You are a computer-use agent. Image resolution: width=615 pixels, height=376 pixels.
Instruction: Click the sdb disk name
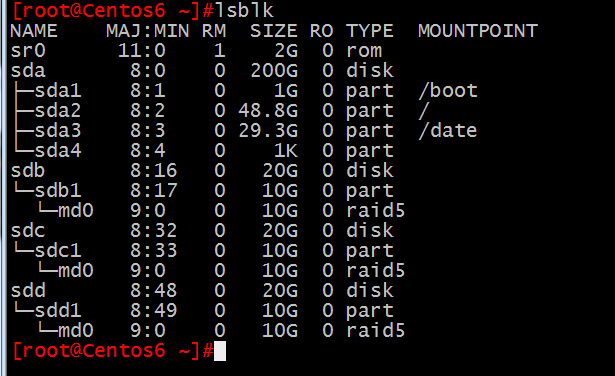coord(28,171)
